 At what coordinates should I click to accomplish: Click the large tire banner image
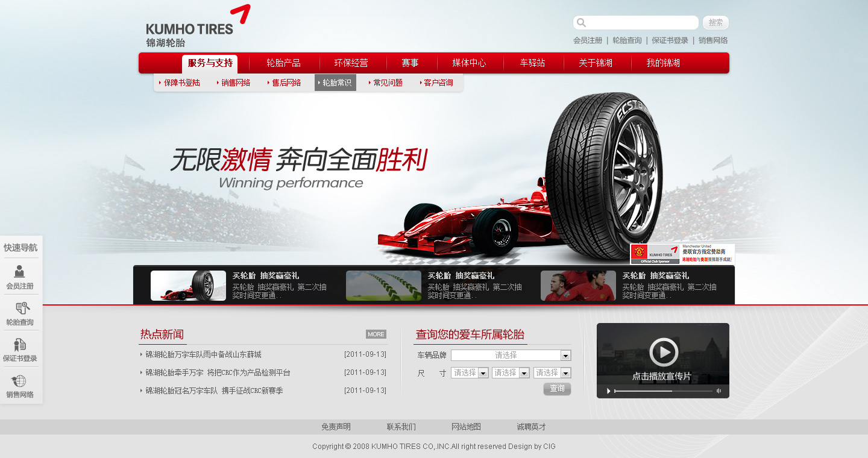pos(603,178)
